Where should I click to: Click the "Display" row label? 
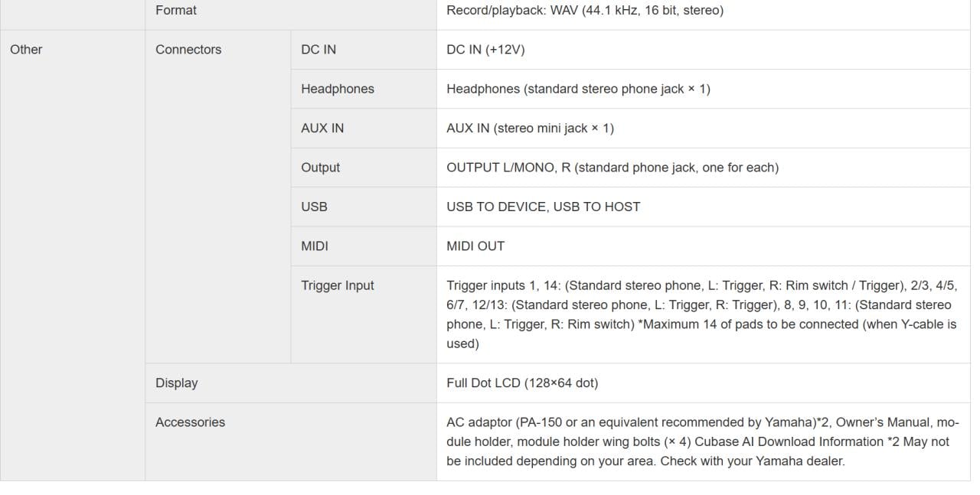pyautogui.click(x=176, y=383)
